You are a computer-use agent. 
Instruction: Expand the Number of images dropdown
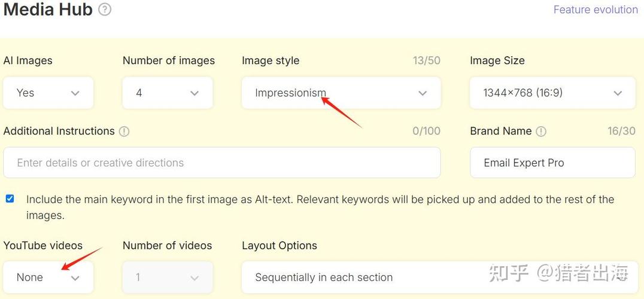tap(167, 93)
